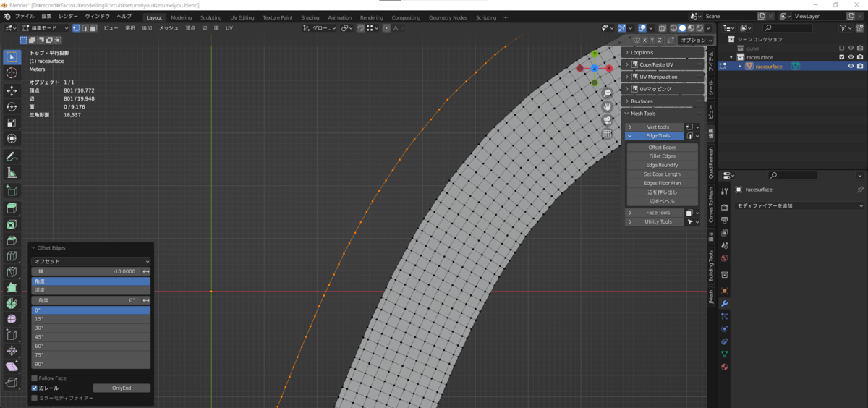Switch perspective/orthographic grid gizmo
The width and height of the screenshot is (868, 408).
tap(608, 134)
